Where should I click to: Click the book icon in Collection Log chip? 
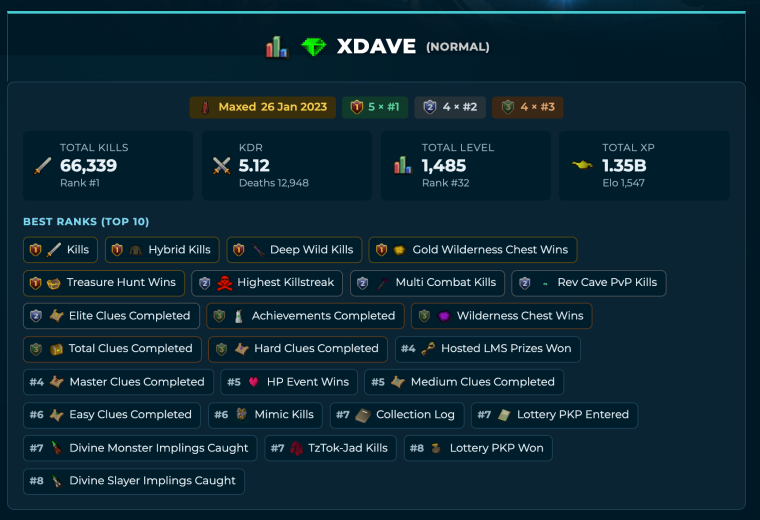(363, 415)
